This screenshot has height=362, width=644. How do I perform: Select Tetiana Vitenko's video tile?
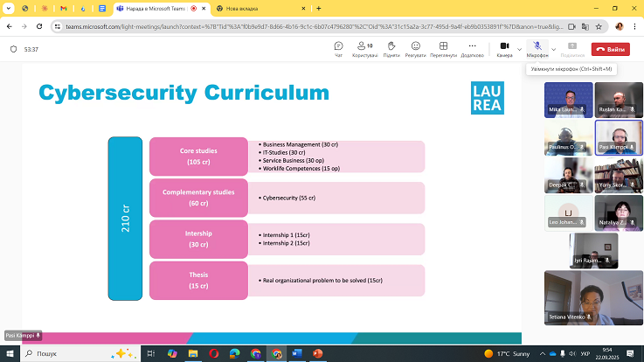(569, 298)
